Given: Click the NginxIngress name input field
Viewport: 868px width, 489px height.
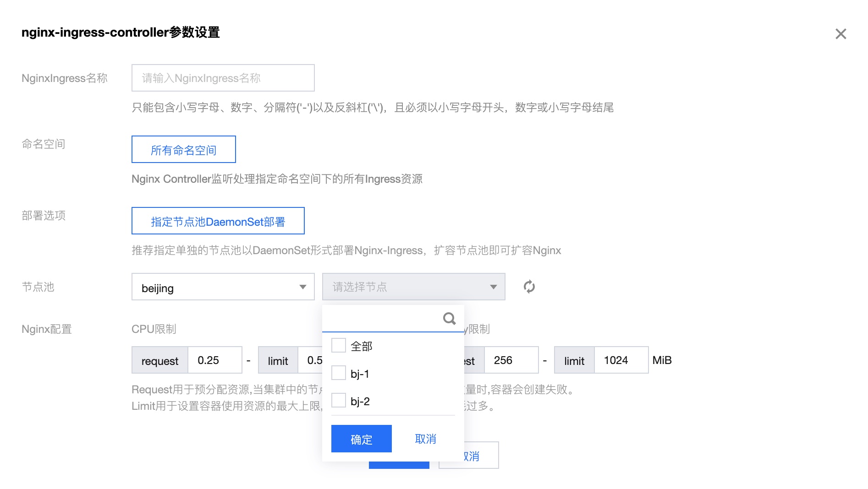Looking at the screenshot, I should pyautogui.click(x=223, y=78).
